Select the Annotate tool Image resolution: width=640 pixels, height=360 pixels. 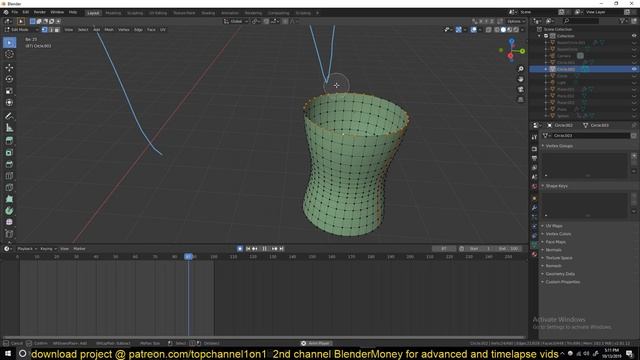[x=9, y=116]
